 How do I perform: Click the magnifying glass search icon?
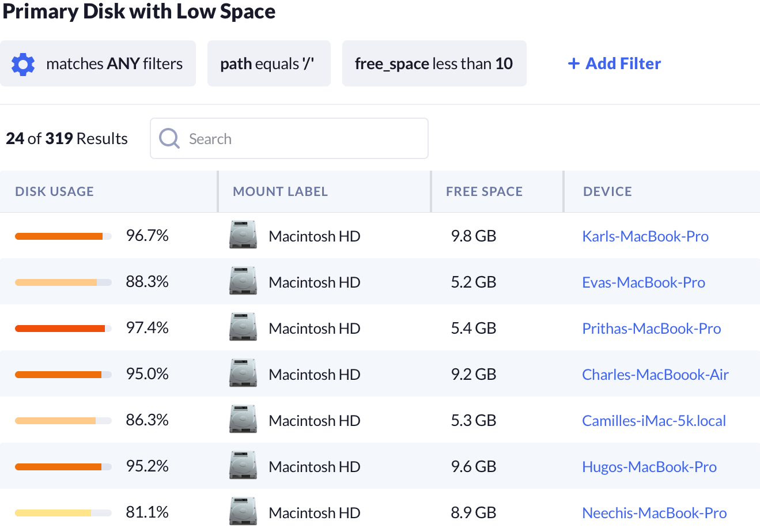169,138
